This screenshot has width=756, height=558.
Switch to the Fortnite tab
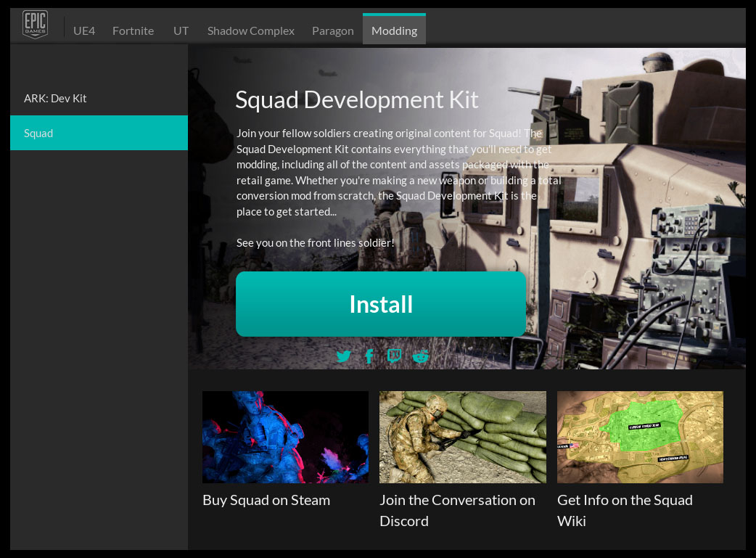133,31
